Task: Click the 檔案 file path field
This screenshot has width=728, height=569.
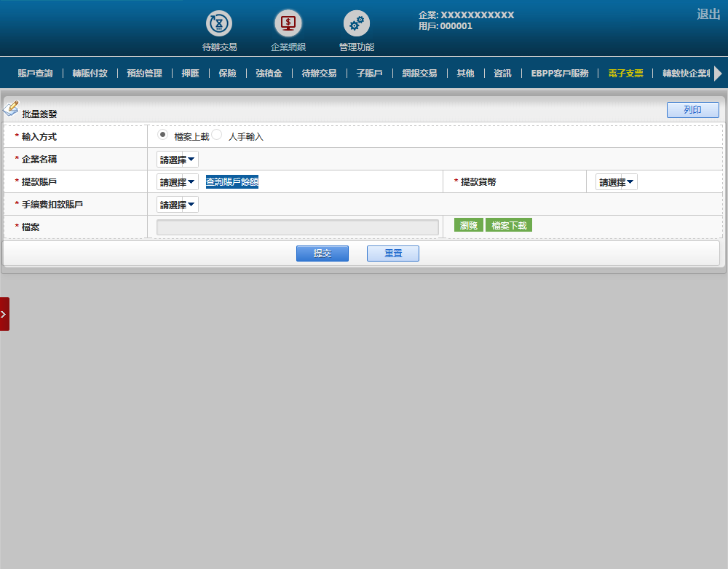Action: pyautogui.click(x=298, y=227)
